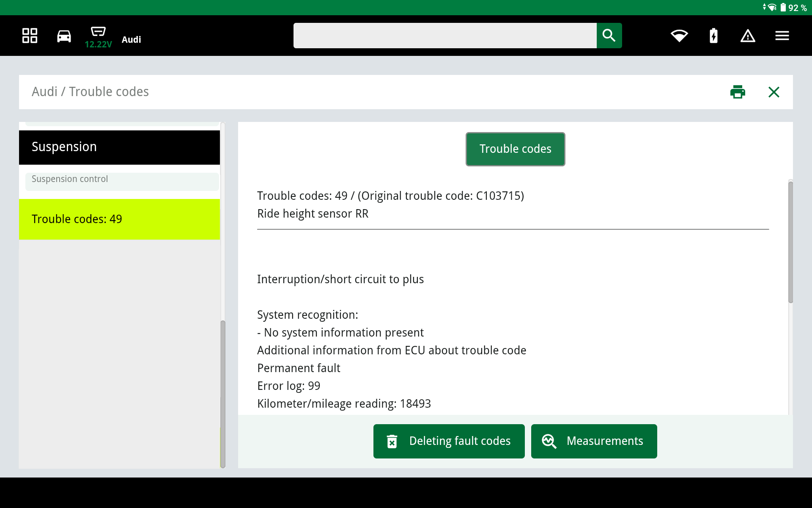Image resolution: width=812 pixels, height=508 pixels.
Task: Click the Audi vehicle label in header
Action: (x=131, y=39)
